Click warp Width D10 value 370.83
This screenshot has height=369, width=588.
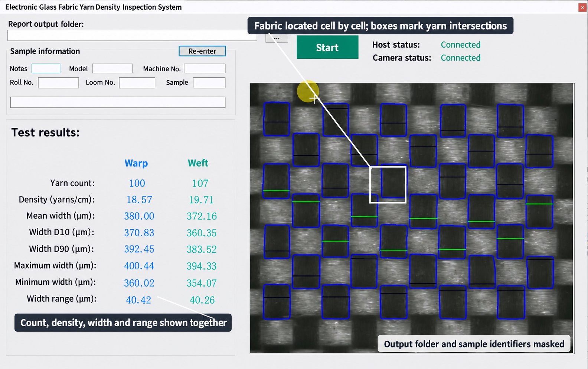139,233
